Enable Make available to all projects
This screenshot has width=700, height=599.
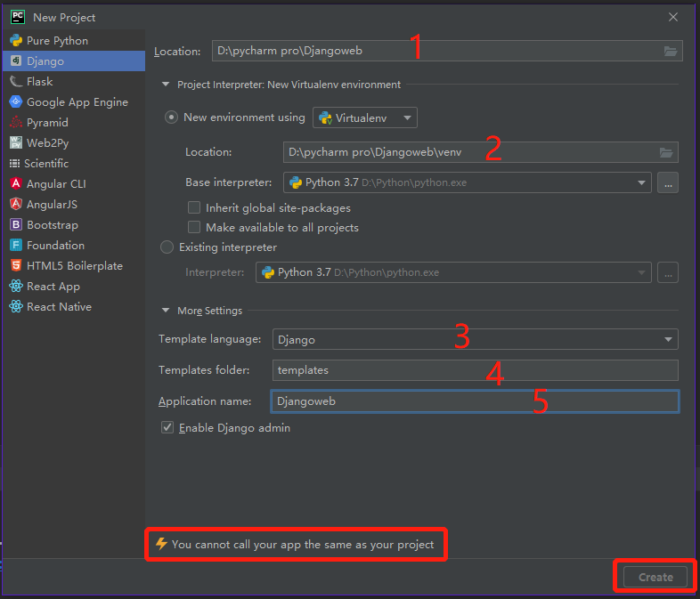(x=194, y=228)
